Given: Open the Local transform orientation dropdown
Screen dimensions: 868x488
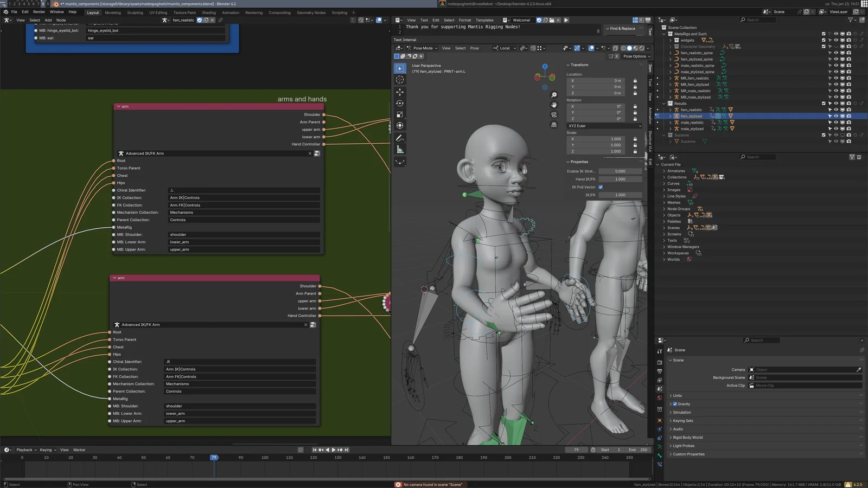Looking at the screenshot, I should [503, 48].
